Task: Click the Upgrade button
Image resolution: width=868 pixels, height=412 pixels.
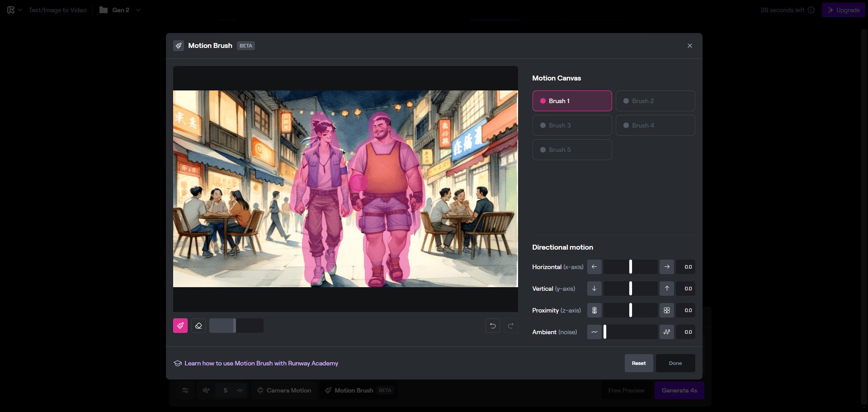Action: tap(843, 10)
